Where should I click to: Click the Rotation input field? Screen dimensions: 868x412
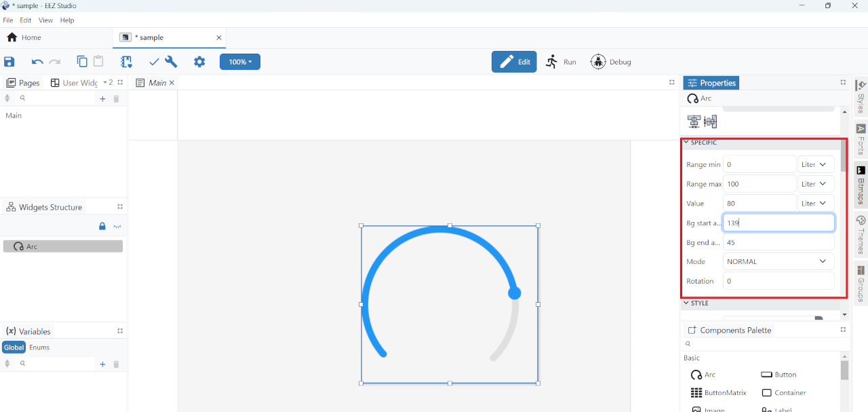778,281
